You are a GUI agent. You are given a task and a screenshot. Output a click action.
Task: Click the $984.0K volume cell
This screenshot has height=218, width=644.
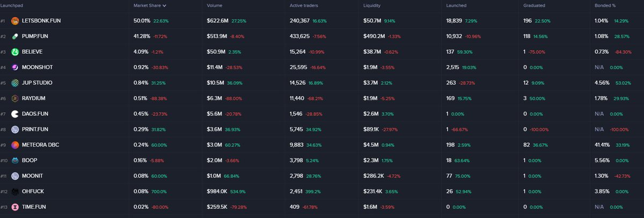(x=217, y=191)
